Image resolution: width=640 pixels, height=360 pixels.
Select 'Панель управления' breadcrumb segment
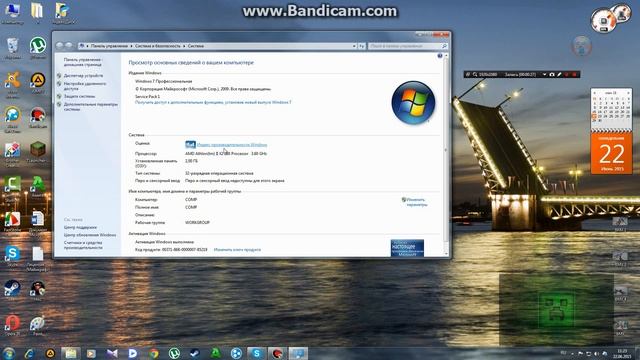point(109,46)
